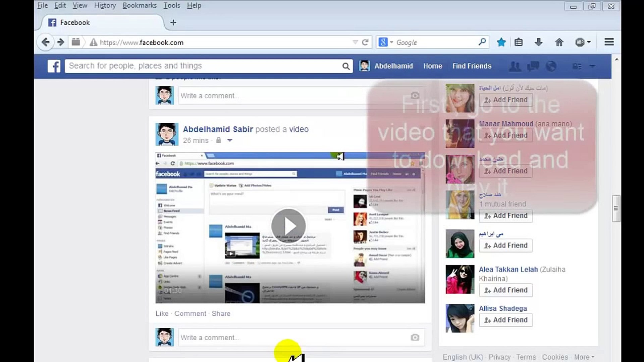Click the Share link under the video post
The width and height of the screenshot is (644, 362).
point(221,313)
